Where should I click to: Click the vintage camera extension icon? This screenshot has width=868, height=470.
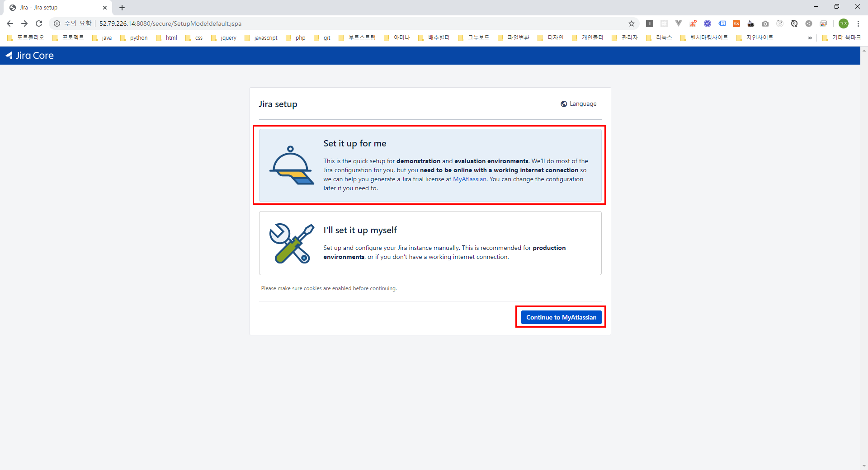[751, 23]
